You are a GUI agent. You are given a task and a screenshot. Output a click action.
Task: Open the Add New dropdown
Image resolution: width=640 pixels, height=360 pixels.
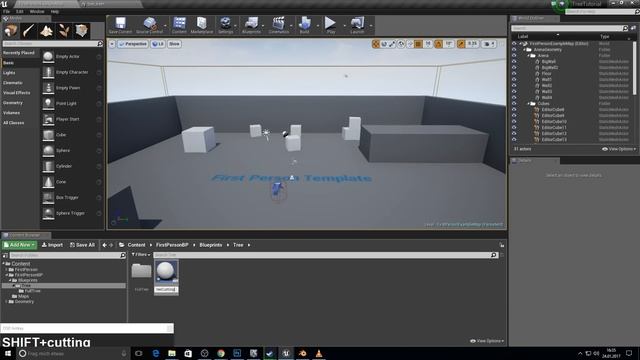coord(19,245)
